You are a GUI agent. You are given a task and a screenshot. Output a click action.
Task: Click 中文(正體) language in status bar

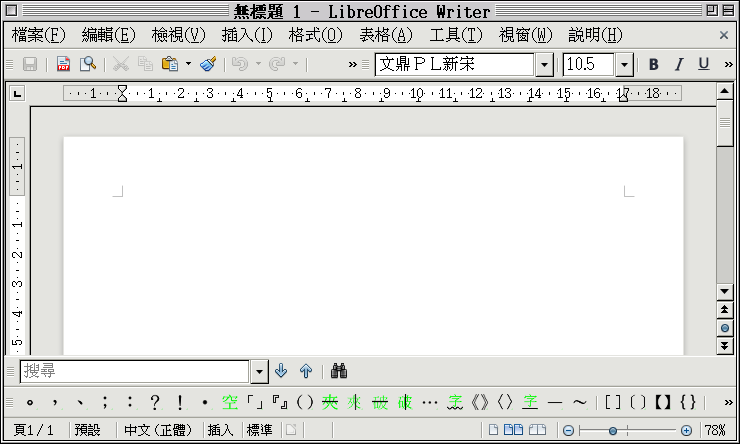pyautogui.click(x=158, y=430)
